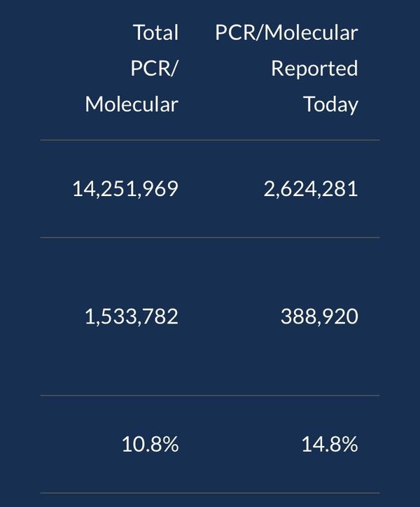Click the divider line beneath 14,251,969 row
The height and width of the screenshot is (507, 420).
tap(210, 237)
